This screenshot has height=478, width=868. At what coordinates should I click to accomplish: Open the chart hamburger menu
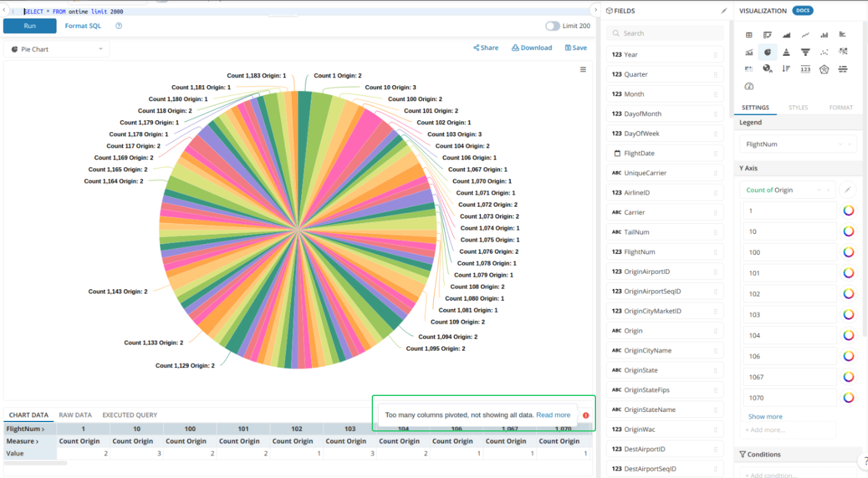pos(583,70)
